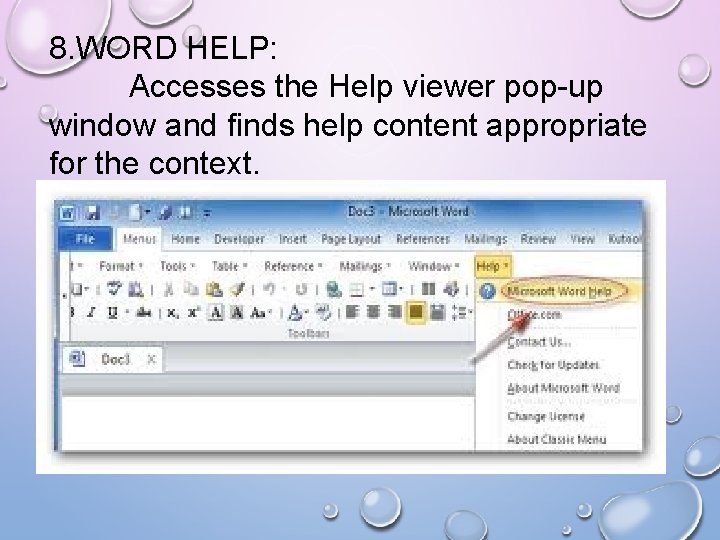
Task: Open Customize Quick Access Toolbar arrow
Action: [207, 213]
